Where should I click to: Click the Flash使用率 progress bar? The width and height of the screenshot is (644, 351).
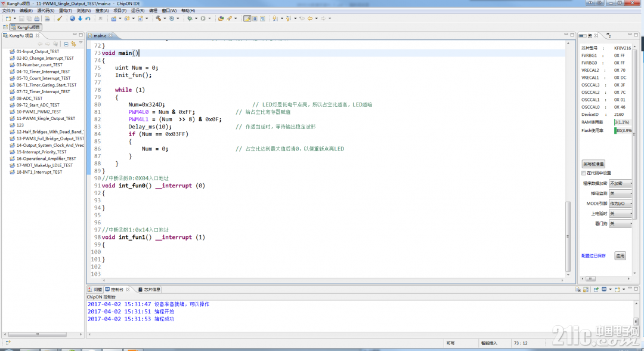623,130
